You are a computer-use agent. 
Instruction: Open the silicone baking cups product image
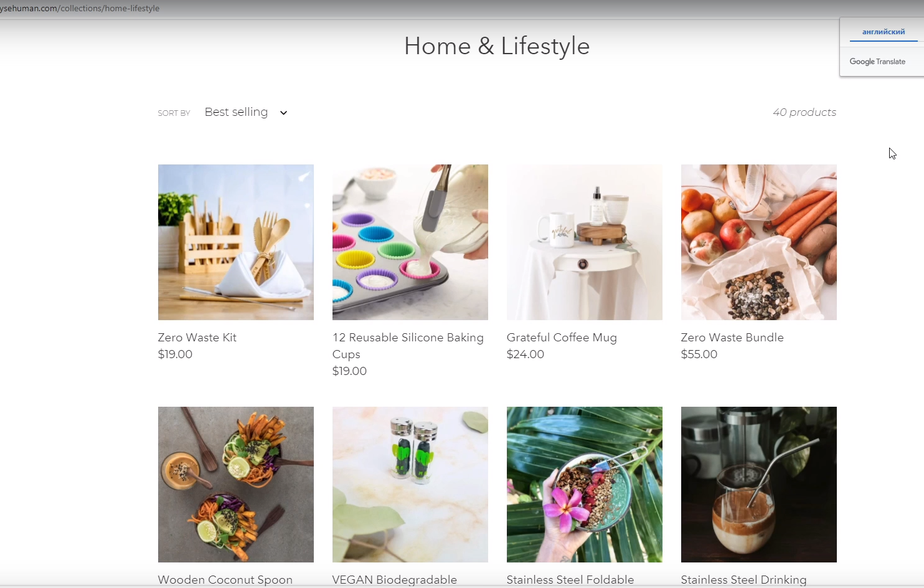[410, 242]
